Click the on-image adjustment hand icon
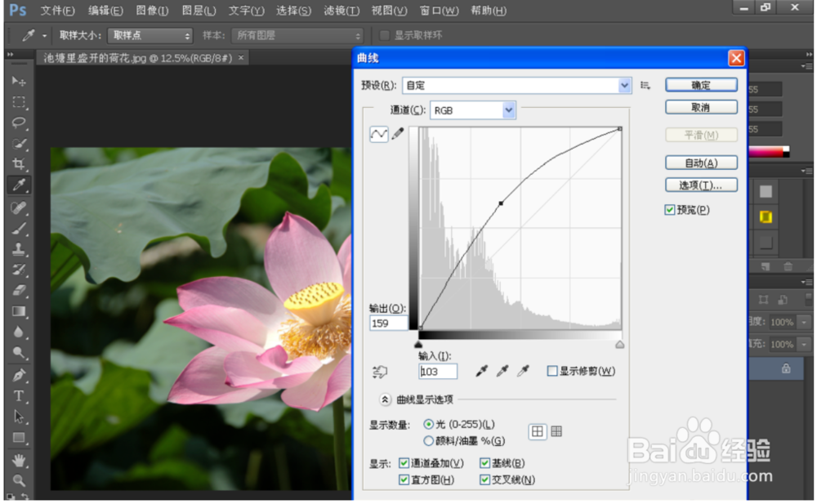The image size is (817, 504). tap(380, 372)
